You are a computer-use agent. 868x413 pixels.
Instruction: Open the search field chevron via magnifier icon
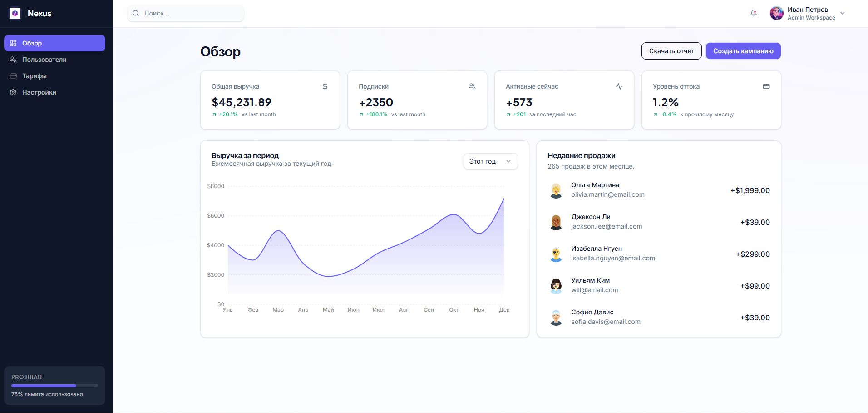[x=136, y=13]
